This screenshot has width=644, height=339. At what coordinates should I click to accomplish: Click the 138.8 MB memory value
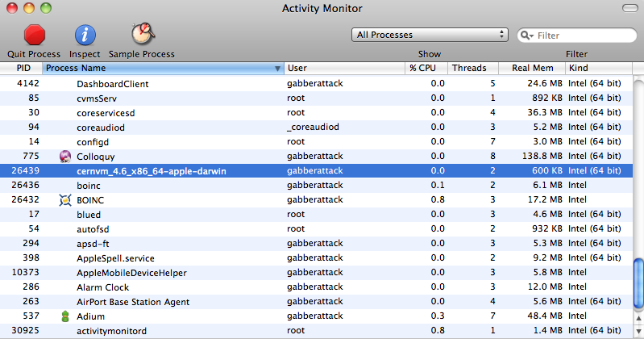pyautogui.click(x=542, y=156)
